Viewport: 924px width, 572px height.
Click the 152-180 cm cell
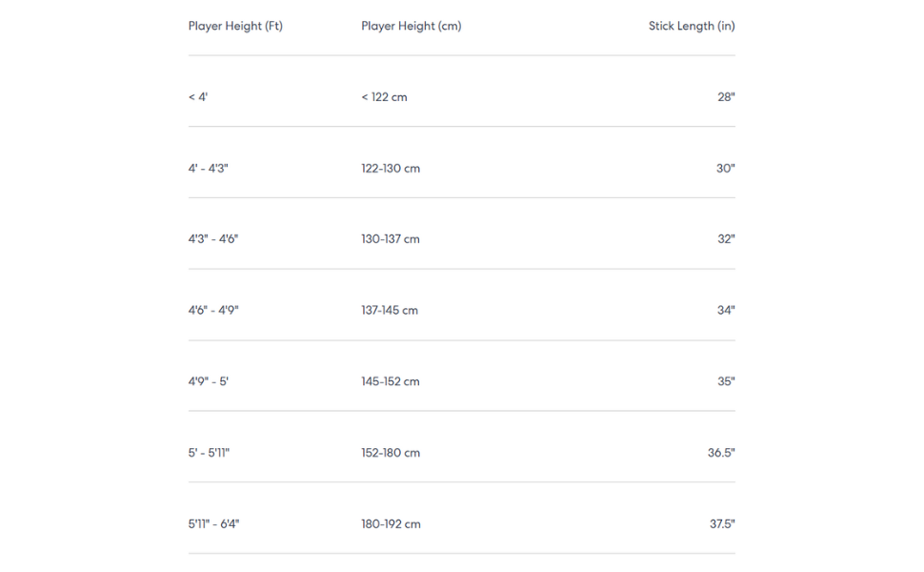pos(391,453)
